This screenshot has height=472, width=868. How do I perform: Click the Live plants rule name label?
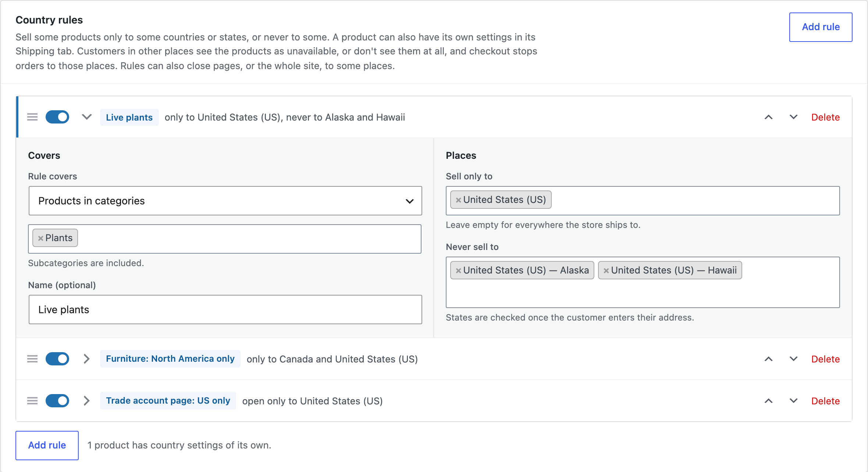[129, 117]
